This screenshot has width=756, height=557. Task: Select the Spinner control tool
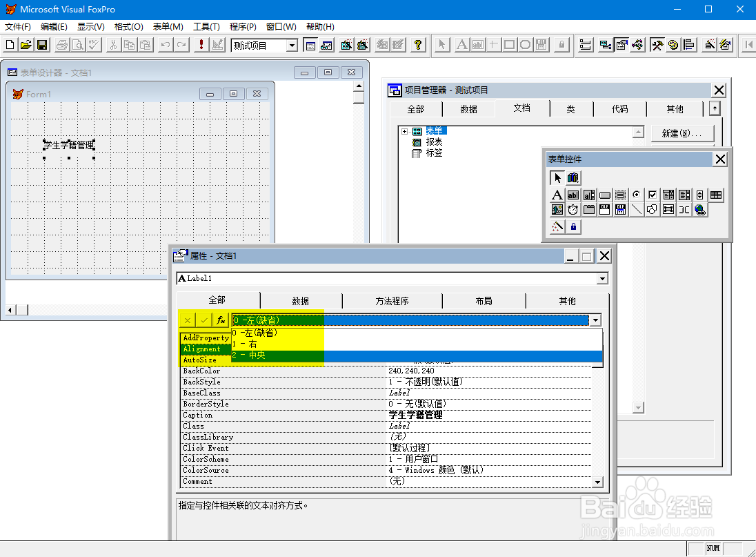pos(700,195)
